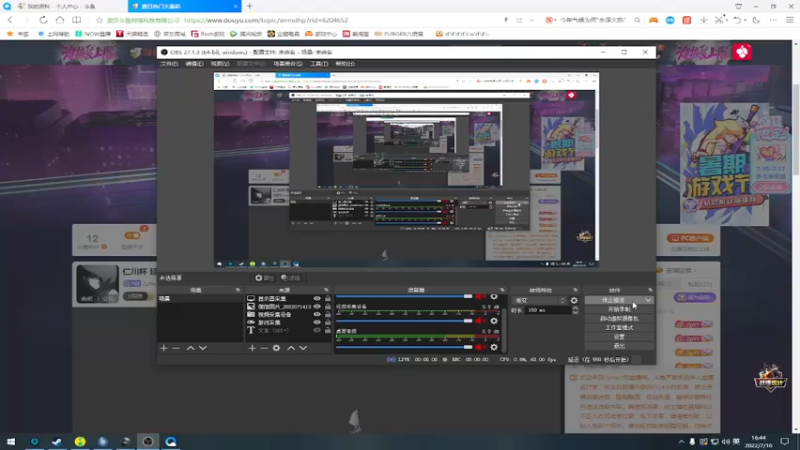Adjust the topmost mixer channel volume slider

click(405, 296)
